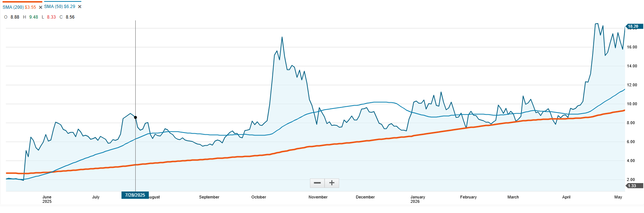The image size is (644, 213).
Task: Zoom out with the minus button
Action: click(317, 183)
